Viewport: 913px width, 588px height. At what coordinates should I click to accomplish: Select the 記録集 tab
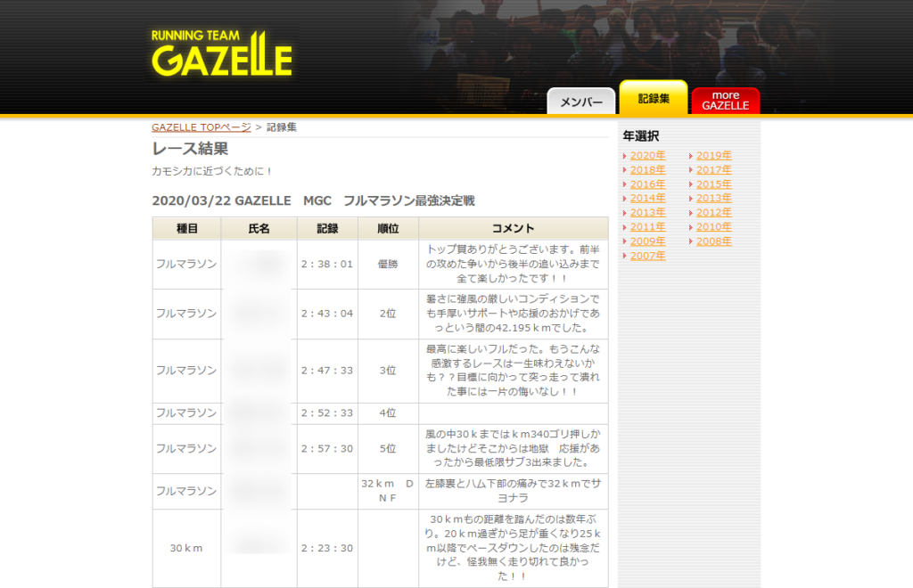654,96
